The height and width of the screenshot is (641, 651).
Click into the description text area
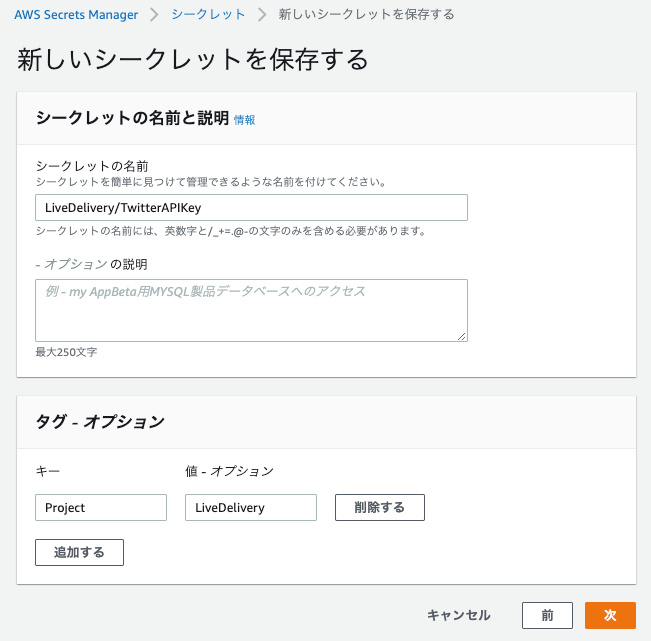[251, 311]
